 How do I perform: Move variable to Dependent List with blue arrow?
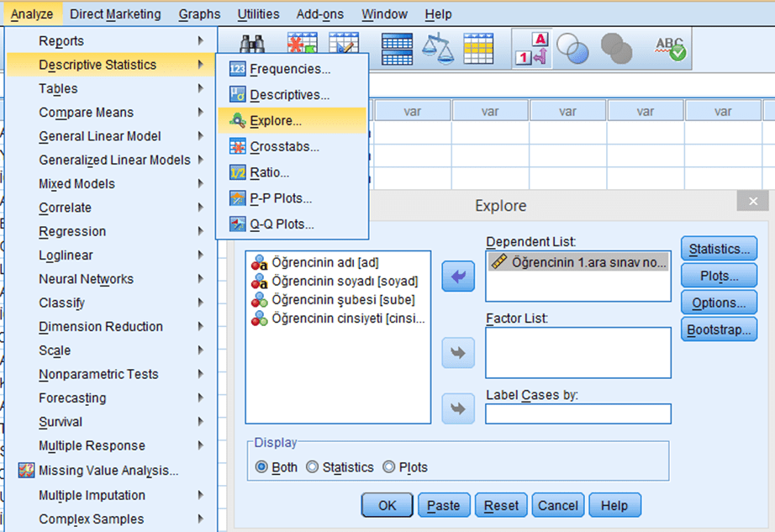click(458, 277)
